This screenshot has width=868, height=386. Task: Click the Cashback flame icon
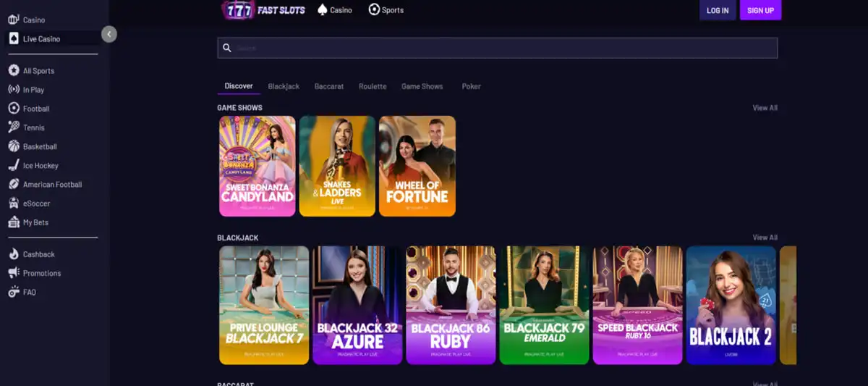14,254
